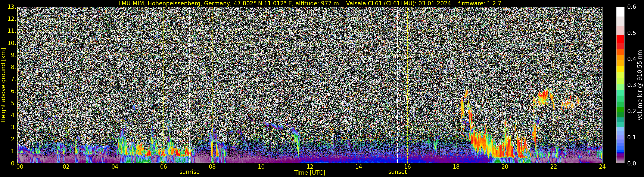Click the '5.' height tick label
This screenshot has width=644, height=177.
13,103
